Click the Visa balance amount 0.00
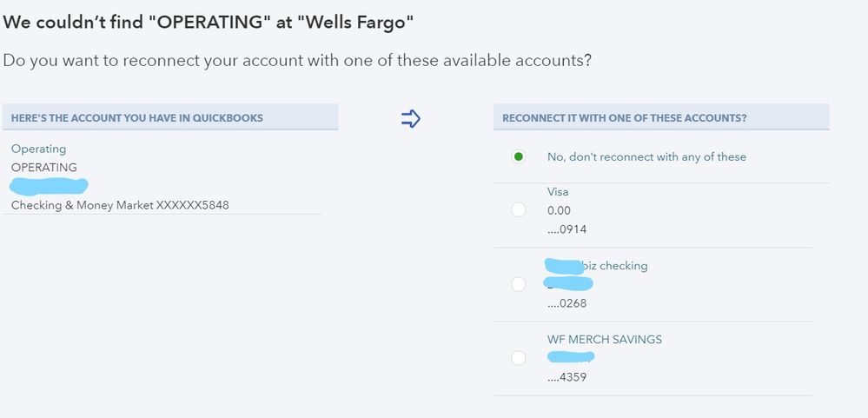The height and width of the screenshot is (418, 868). [x=559, y=210]
